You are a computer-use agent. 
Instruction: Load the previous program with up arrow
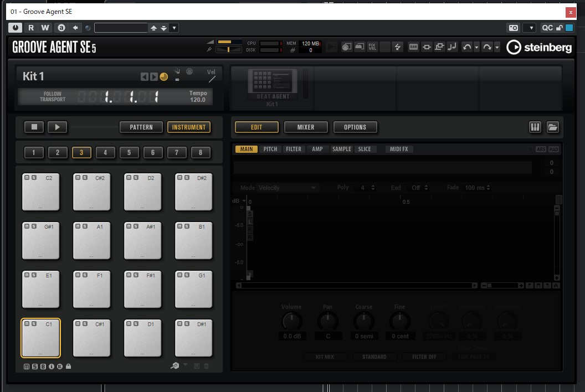(x=153, y=28)
